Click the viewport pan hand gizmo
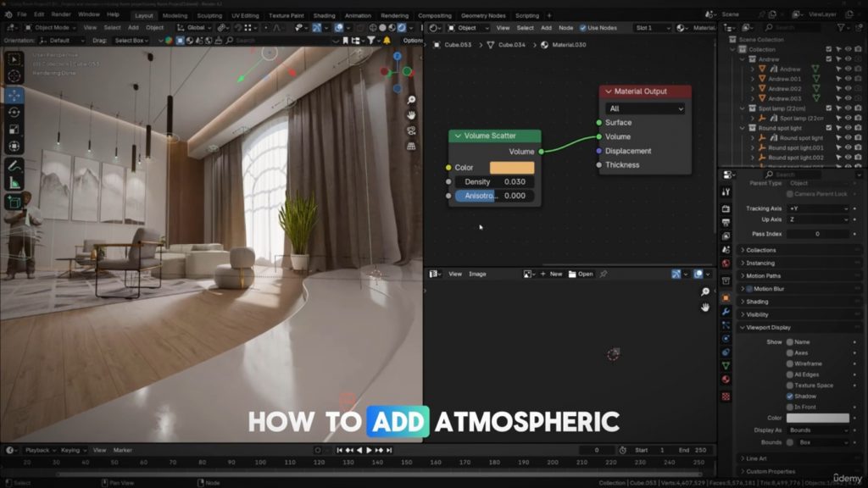868x488 pixels. [x=411, y=115]
